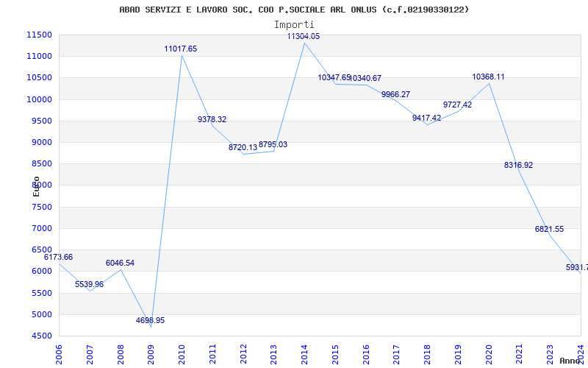Click the Importi subtitle
This screenshot has height=368, width=588.
pyautogui.click(x=294, y=25)
